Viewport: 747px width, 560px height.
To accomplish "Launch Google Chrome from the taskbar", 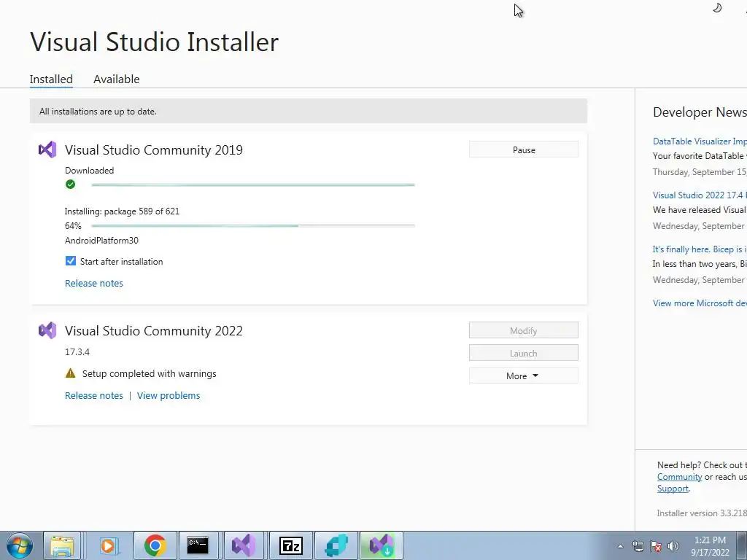I will 155,545.
